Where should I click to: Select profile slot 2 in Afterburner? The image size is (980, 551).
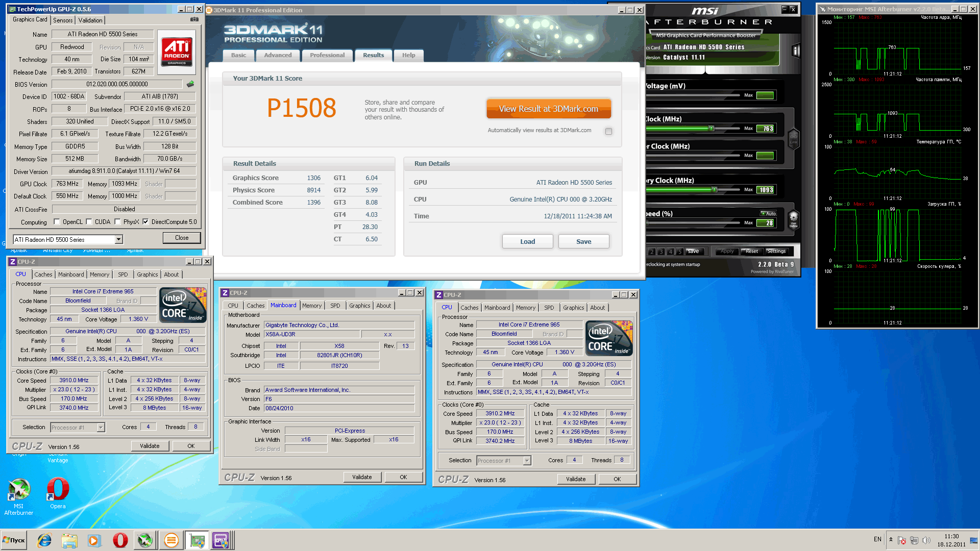click(652, 252)
